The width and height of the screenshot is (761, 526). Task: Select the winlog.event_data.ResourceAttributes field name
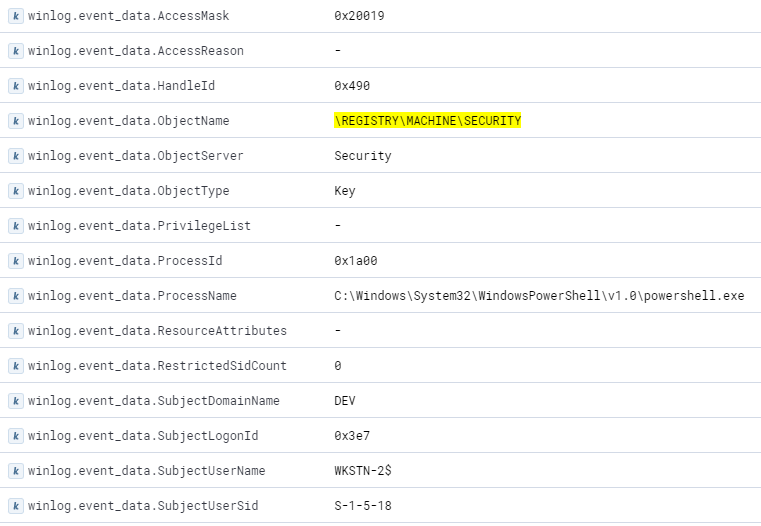tap(157, 331)
